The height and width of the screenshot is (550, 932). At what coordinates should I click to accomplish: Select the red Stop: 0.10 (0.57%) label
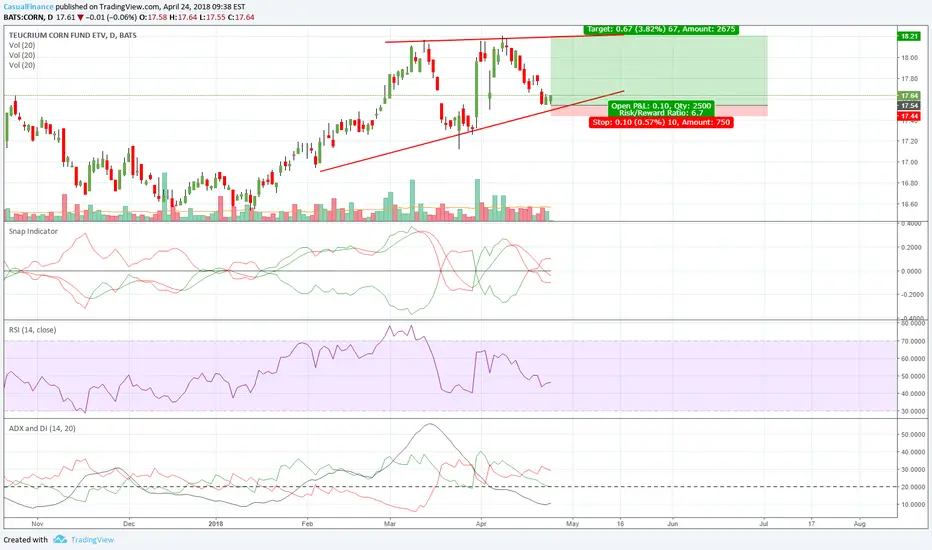(661, 122)
